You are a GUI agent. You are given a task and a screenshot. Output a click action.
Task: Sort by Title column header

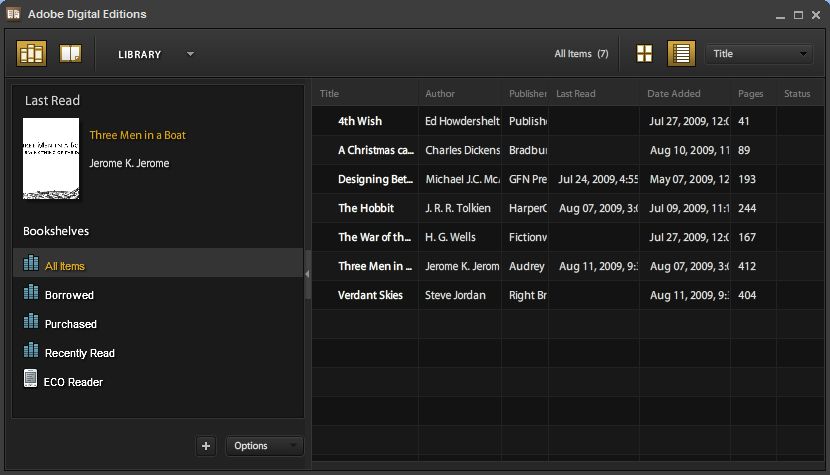coord(365,94)
